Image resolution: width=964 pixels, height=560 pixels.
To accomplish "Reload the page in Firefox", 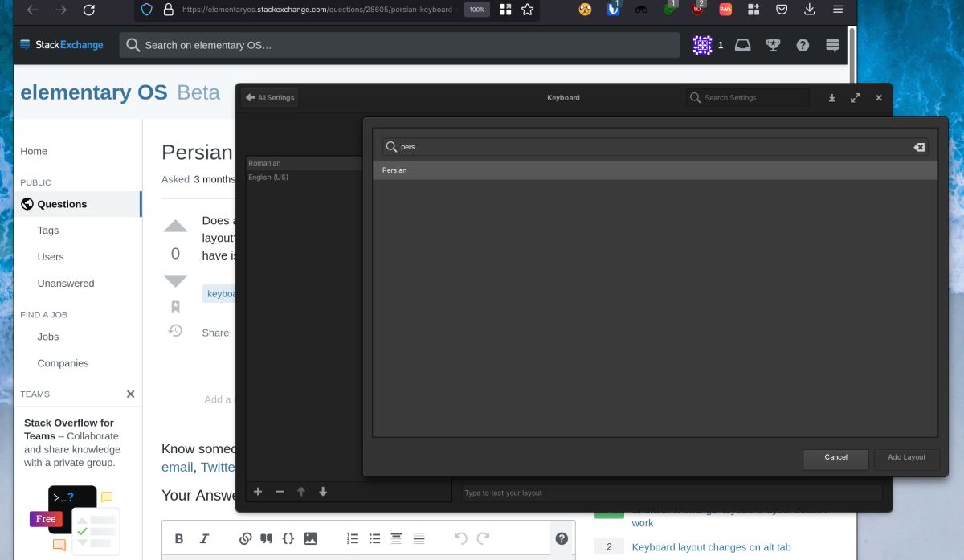I will point(89,10).
